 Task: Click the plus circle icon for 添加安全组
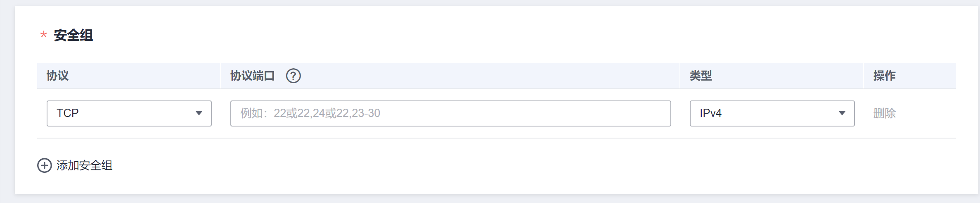pos(45,165)
